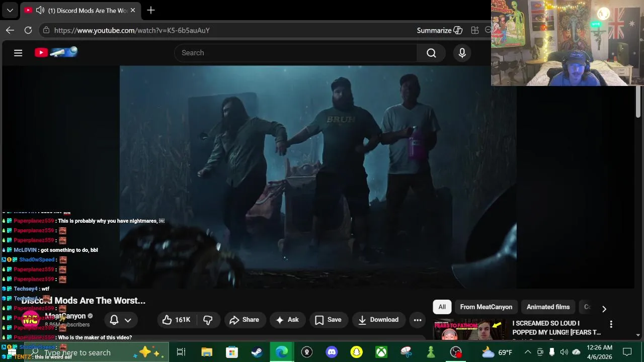Image resolution: width=644 pixels, height=362 pixels.
Task: Open new browser tab with plus
Action: [151, 10]
